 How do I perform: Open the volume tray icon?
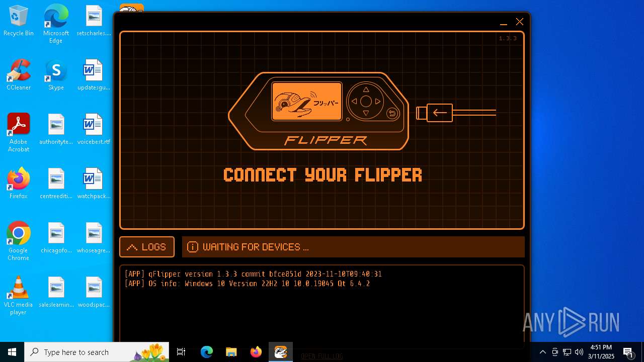579,352
